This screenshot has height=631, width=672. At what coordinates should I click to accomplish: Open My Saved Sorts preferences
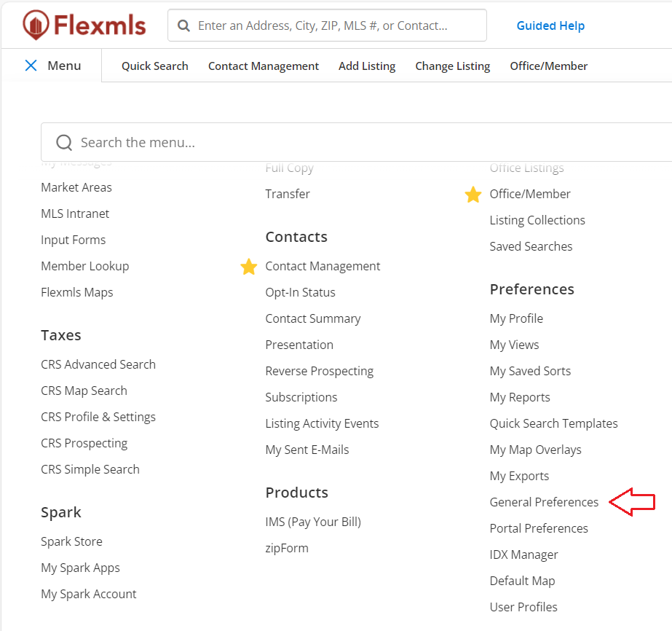[530, 371]
